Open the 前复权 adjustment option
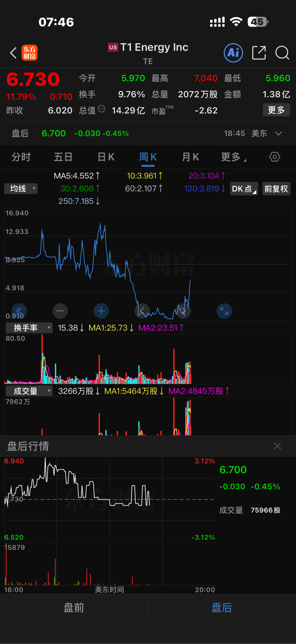Screen dimensions: 296x644 (276, 189)
